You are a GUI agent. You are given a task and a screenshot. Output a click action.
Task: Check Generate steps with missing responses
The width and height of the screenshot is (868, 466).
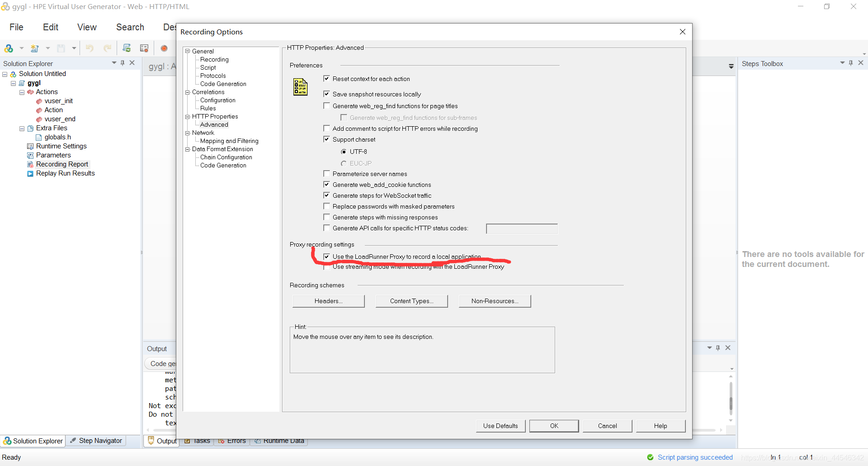pos(326,217)
